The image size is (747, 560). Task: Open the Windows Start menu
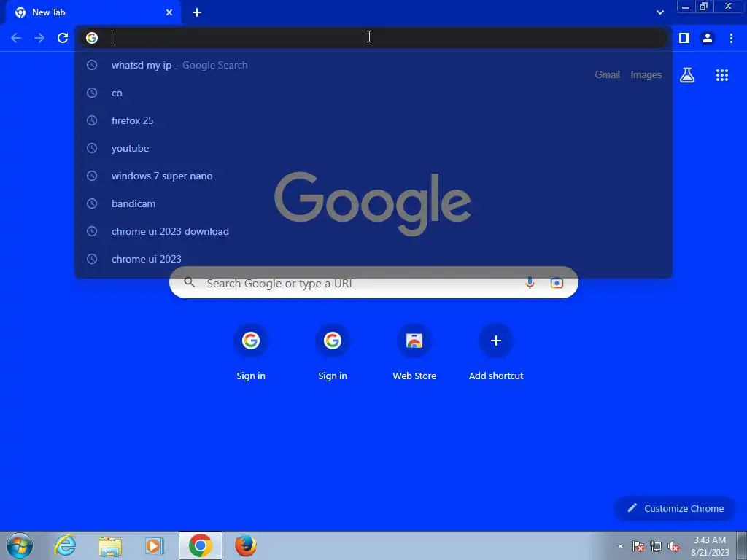click(20, 545)
